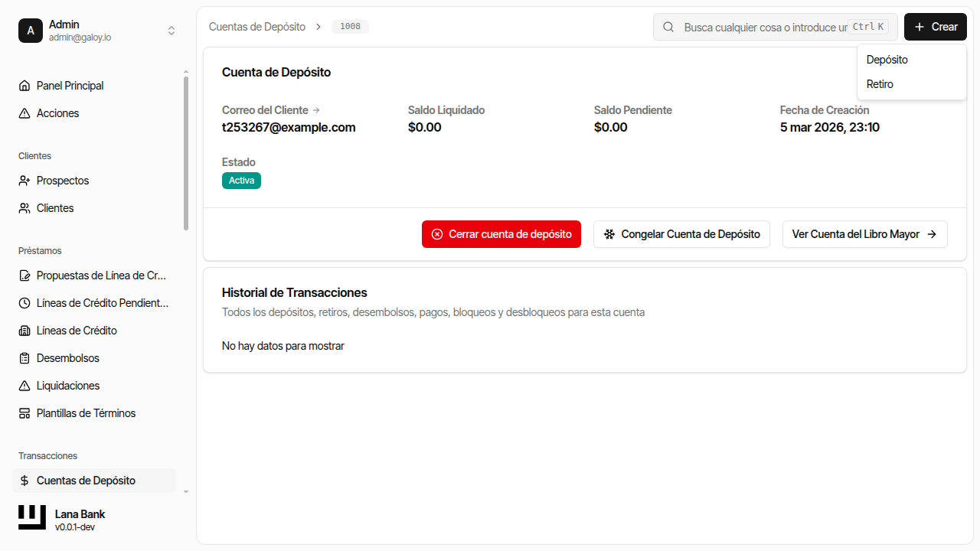Click the Desembolsos clipboard icon

coord(24,358)
